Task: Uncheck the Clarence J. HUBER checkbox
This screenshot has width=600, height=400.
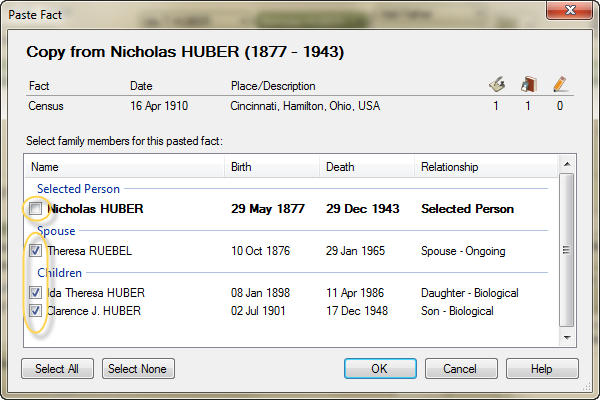Action: [36, 310]
